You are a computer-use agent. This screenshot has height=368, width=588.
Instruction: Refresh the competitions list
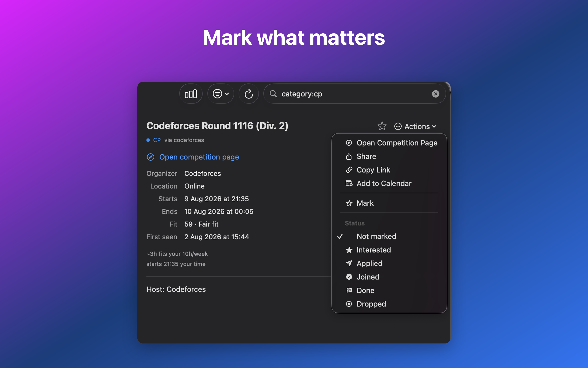point(248,94)
